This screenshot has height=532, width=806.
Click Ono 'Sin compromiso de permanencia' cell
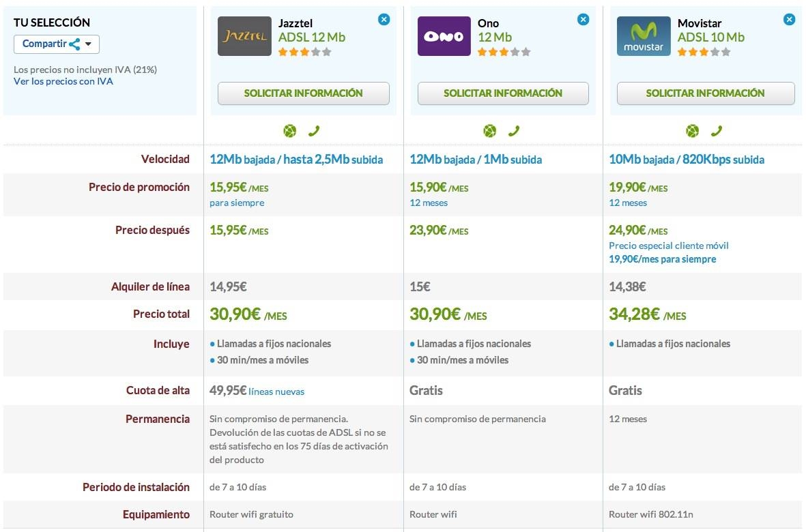coord(478,419)
